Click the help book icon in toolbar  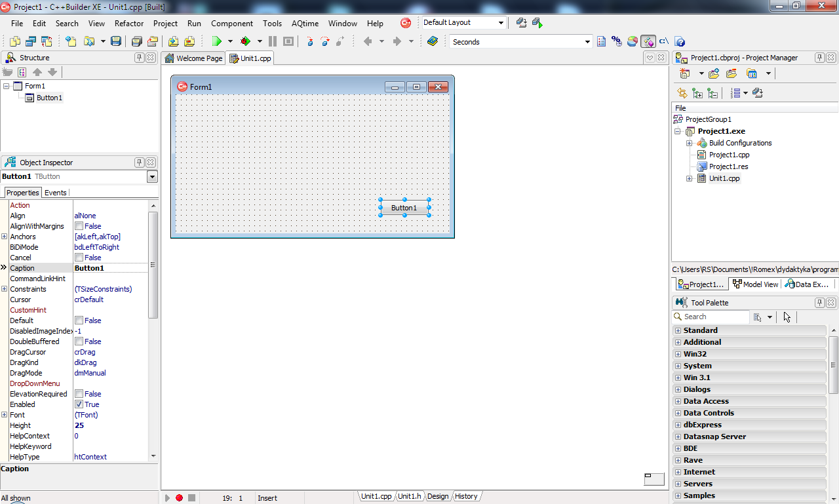tap(432, 41)
